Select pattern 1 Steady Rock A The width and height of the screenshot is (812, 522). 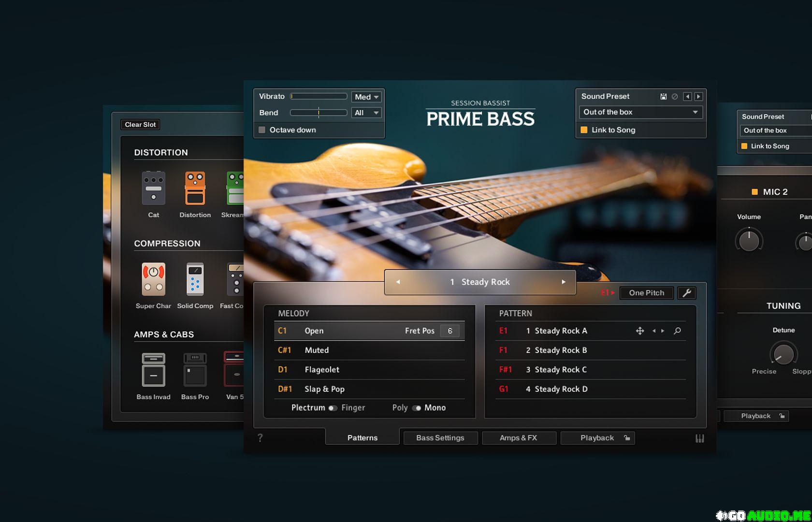(590, 331)
